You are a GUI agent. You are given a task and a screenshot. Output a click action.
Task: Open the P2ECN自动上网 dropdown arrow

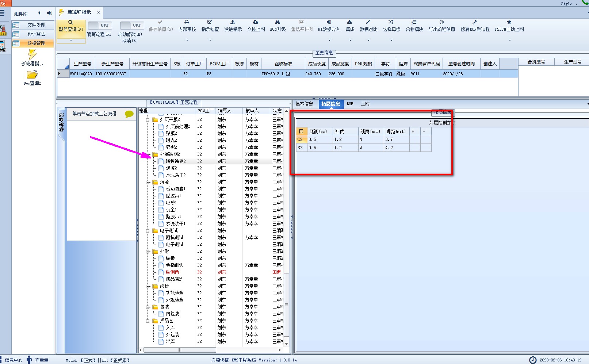click(510, 41)
